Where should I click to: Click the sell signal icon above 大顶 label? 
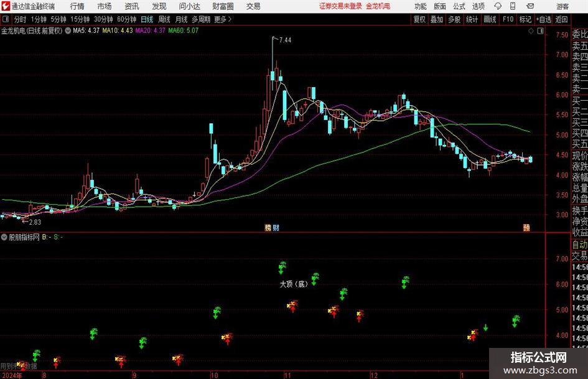[282, 267]
